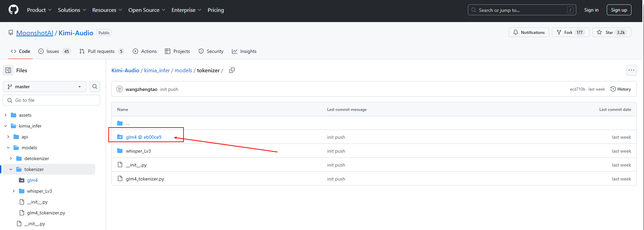Open the Kimi-Audio repository title link
Screen dimensions: 644x230
point(76,33)
